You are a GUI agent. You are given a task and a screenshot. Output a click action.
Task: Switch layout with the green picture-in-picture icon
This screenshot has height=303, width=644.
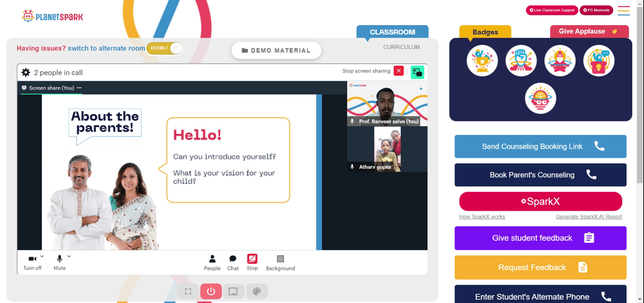[x=417, y=72]
